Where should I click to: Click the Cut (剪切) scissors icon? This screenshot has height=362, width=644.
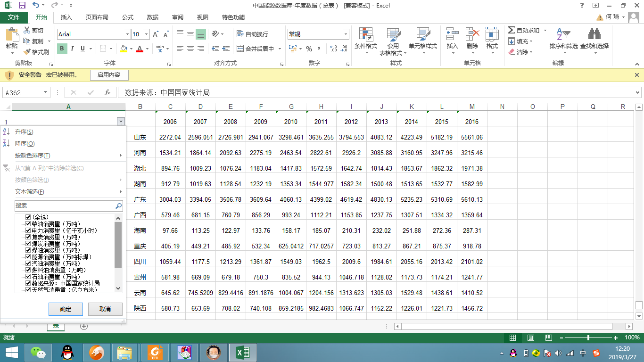[x=26, y=31]
